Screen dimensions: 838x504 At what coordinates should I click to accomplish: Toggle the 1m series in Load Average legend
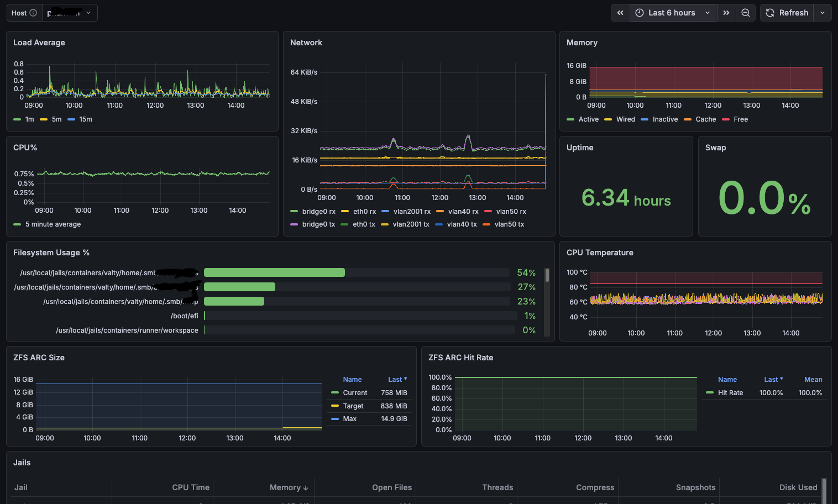[x=29, y=119]
